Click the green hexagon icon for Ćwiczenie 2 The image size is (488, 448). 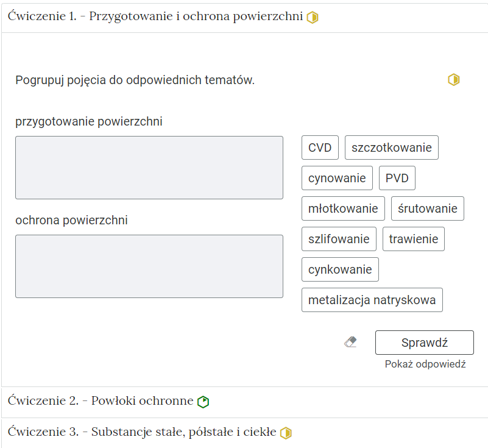pyautogui.click(x=203, y=401)
